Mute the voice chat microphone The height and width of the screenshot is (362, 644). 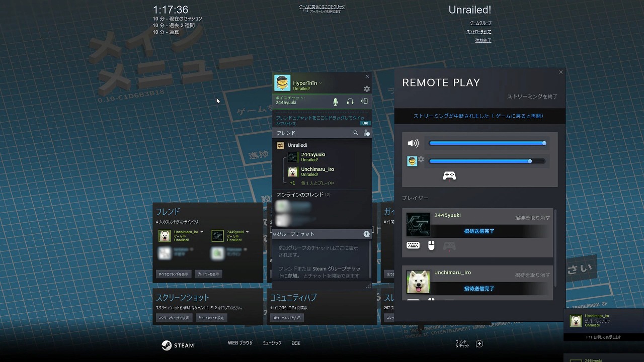point(336,102)
